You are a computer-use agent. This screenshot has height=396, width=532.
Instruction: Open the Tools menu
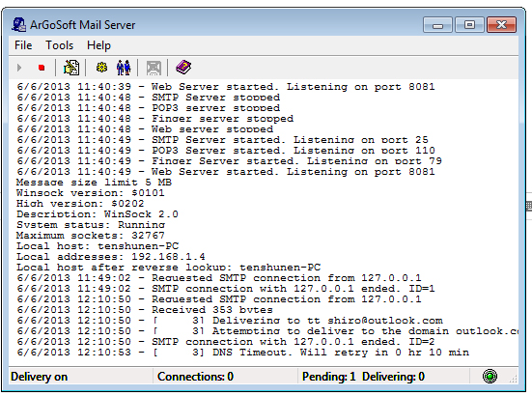tap(59, 45)
